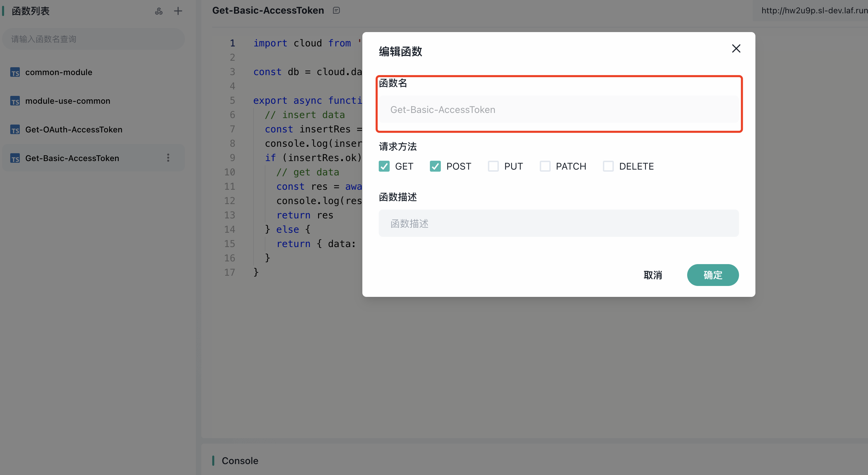Click the 函数描述 description text area
This screenshot has height=475, width=868.
tap(559, 223)
